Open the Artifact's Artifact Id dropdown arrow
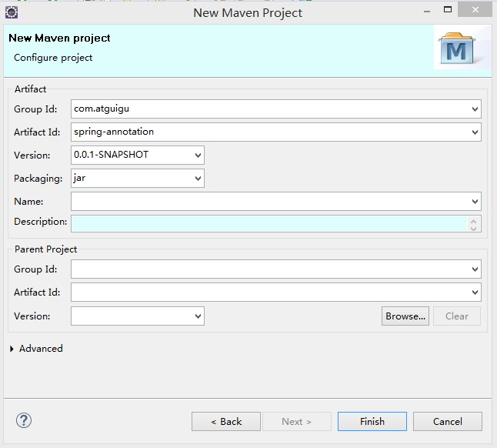The image size is (497, 448). (475, 132)
